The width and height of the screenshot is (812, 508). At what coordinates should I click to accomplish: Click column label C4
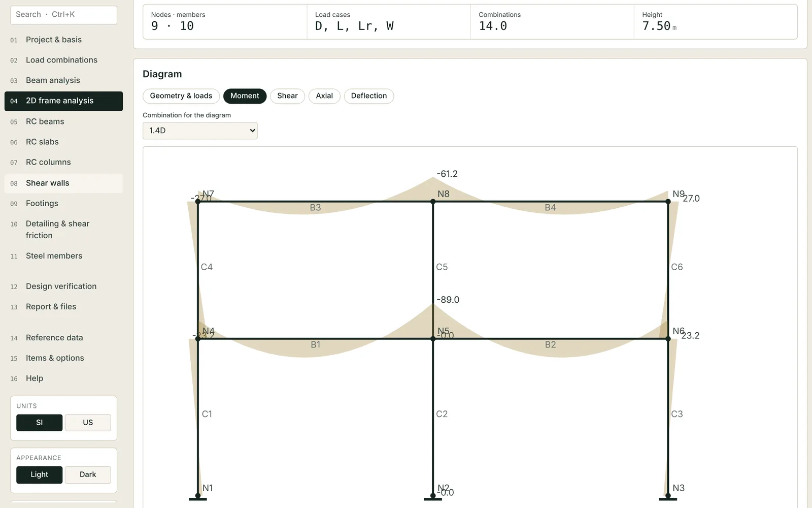coord(207,267)
